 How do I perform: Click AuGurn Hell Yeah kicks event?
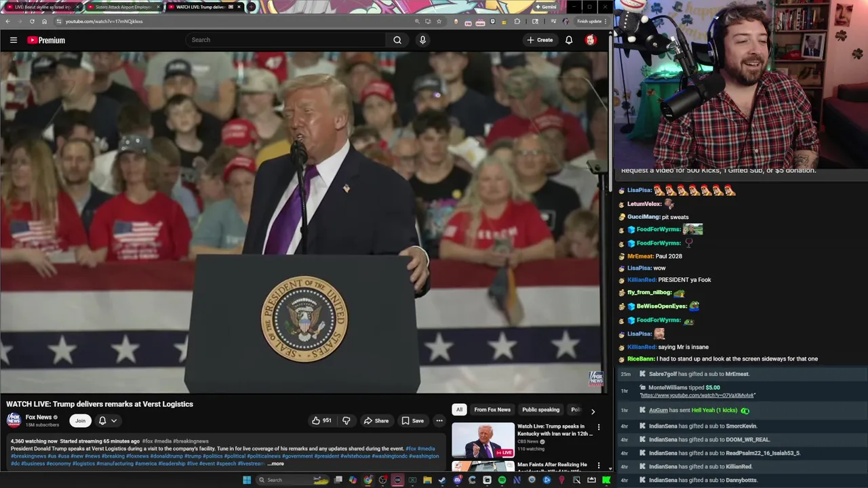(699, 410)
